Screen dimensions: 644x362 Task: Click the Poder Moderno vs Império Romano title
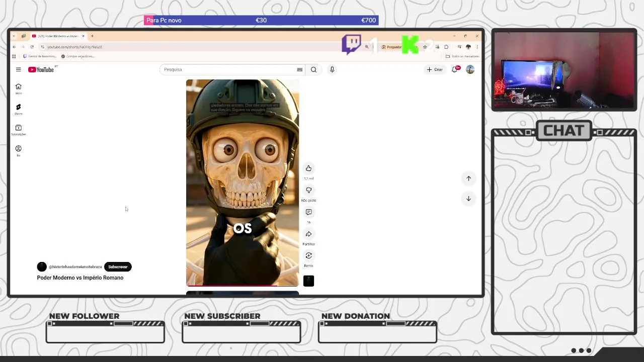tap(80, 278)
